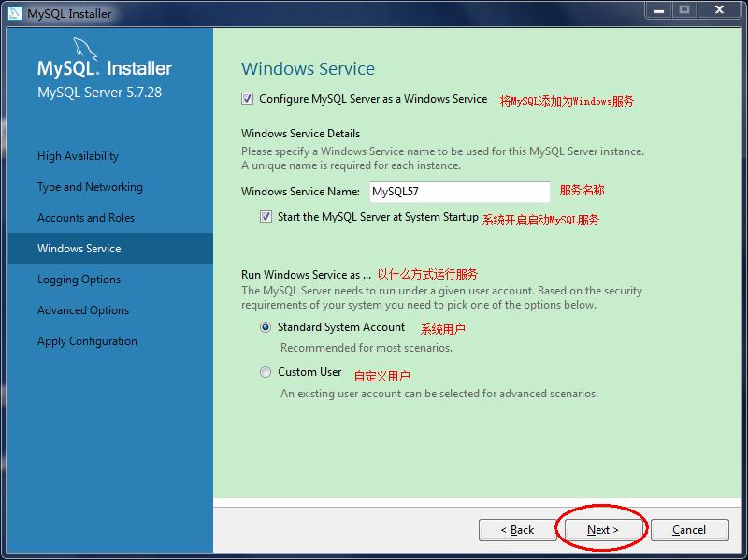The image size is (748, 560).
Task: Toggle Configure MySQL Server as a Windows Service
Action: tap(247, 99)
